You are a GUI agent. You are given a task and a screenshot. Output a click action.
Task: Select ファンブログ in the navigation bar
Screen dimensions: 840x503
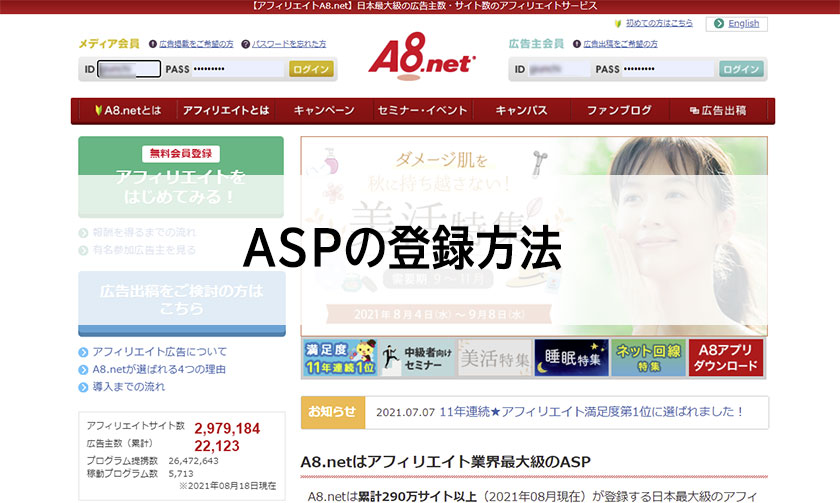pos(619,111)
